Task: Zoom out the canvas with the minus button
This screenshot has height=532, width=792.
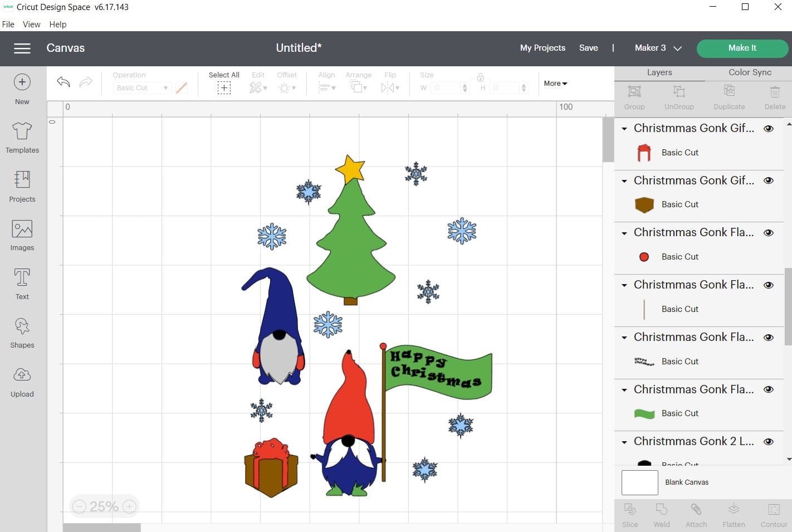Action: (x=79, y=506)
